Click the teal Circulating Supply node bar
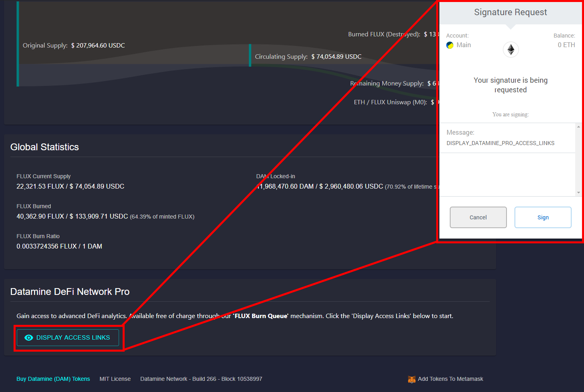584x392 pixels. (250, 56)
